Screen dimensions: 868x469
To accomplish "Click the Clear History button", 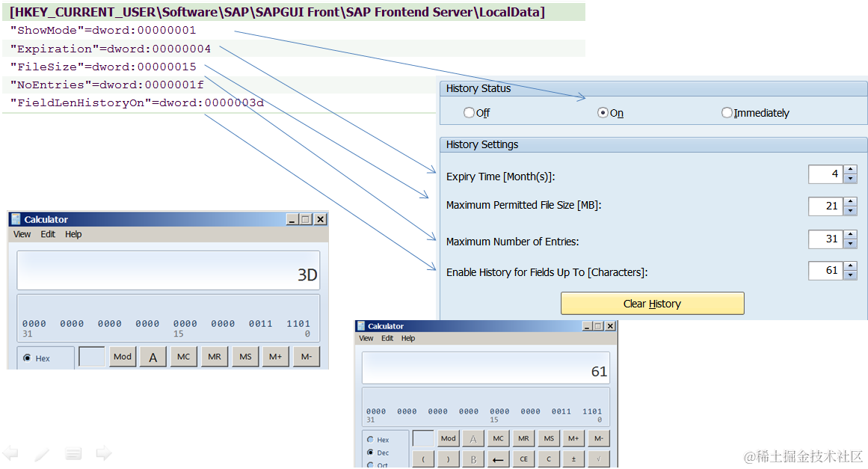I will click(x=652, y=304).
